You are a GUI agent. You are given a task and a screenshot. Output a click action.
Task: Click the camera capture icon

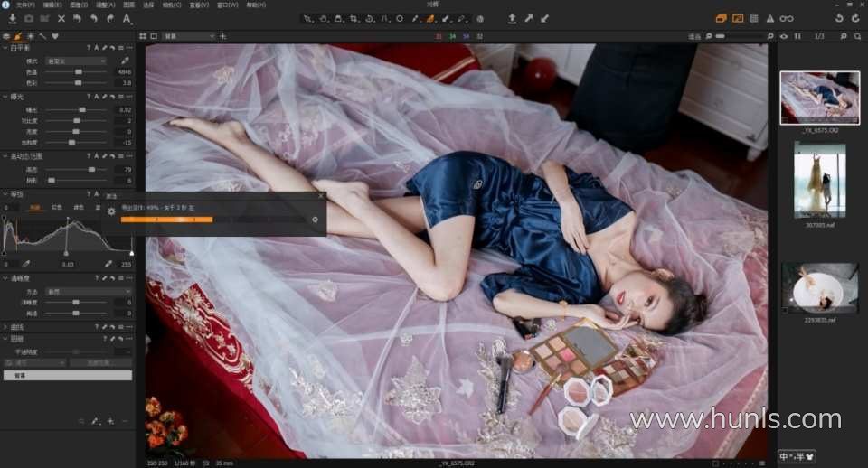[x=29, y=18]
